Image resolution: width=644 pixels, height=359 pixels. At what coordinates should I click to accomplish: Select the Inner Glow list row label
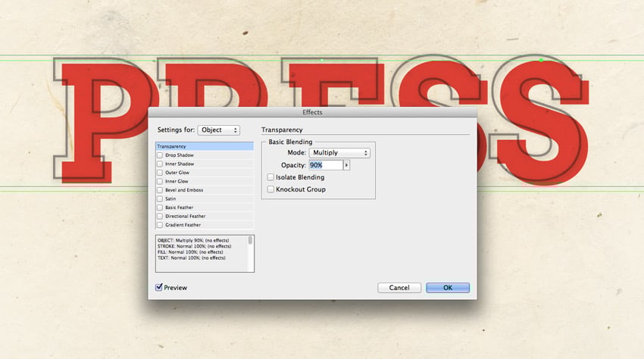coord(177,181)
